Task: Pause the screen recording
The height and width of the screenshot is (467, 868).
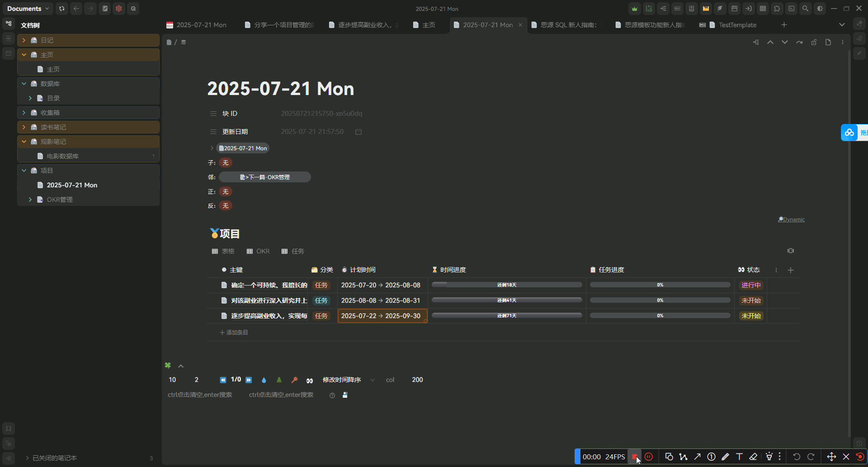Action: [x=649, y=456]
